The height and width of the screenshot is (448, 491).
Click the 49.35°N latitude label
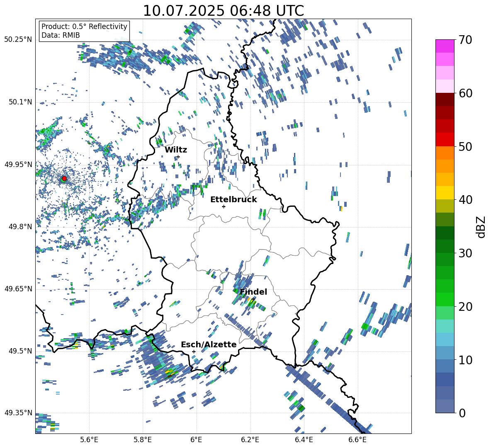pos(18,413)
